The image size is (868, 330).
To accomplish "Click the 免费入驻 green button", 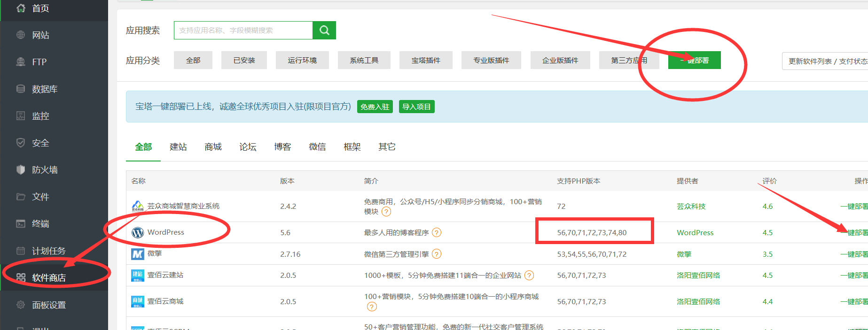I will (375, 107).
